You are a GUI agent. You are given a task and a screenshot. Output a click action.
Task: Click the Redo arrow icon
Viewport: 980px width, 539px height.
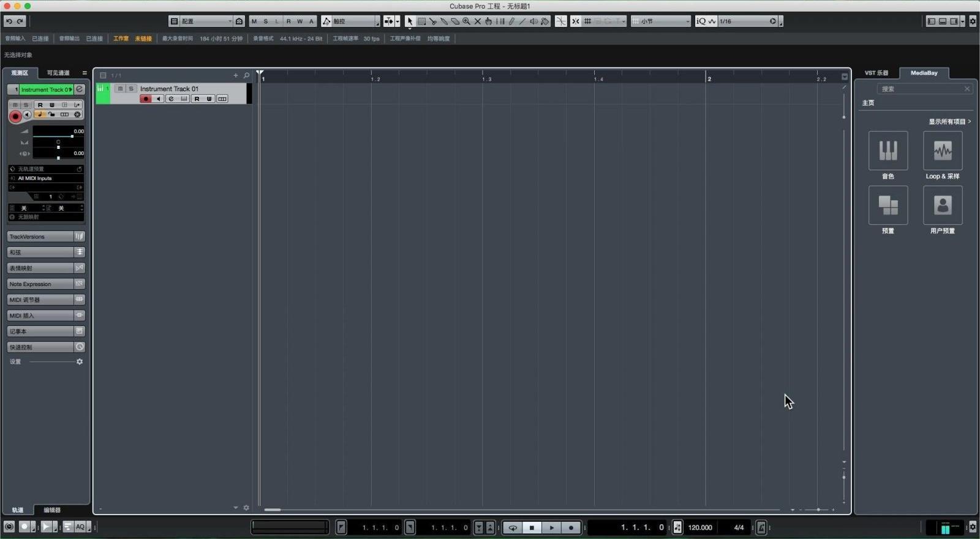20,21
